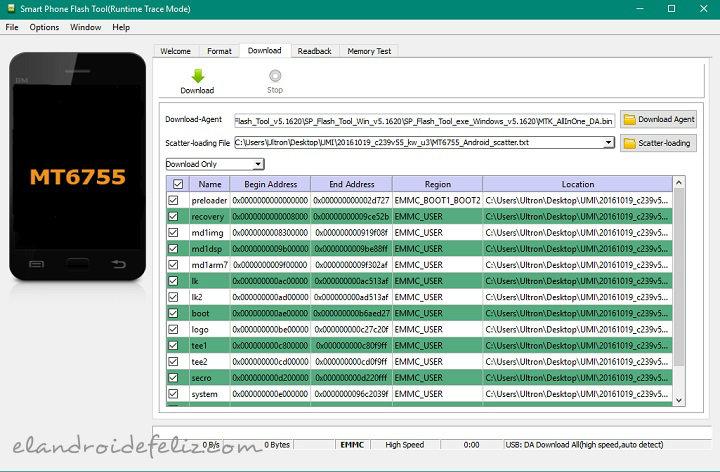Viewport: 720px width, 472px height.
Task: Toggle the select-all header checkbox
Action: (178, 184)
